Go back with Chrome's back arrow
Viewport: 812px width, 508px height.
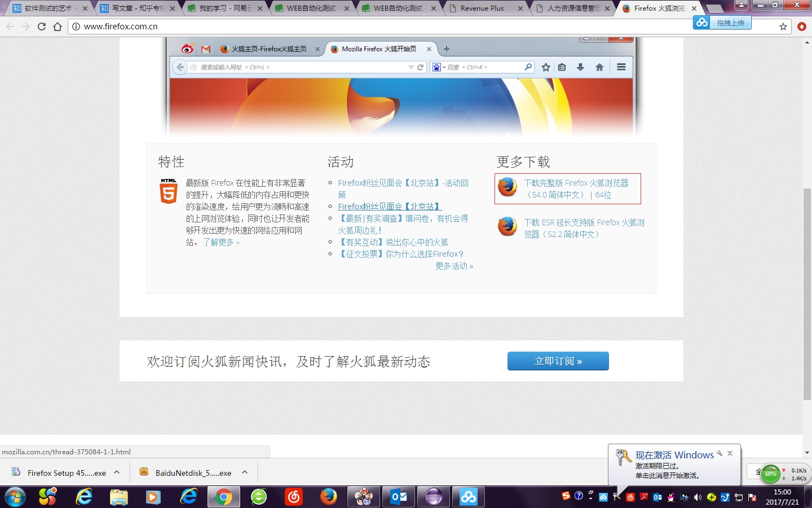pyautogui.click(x=10, y=27)
